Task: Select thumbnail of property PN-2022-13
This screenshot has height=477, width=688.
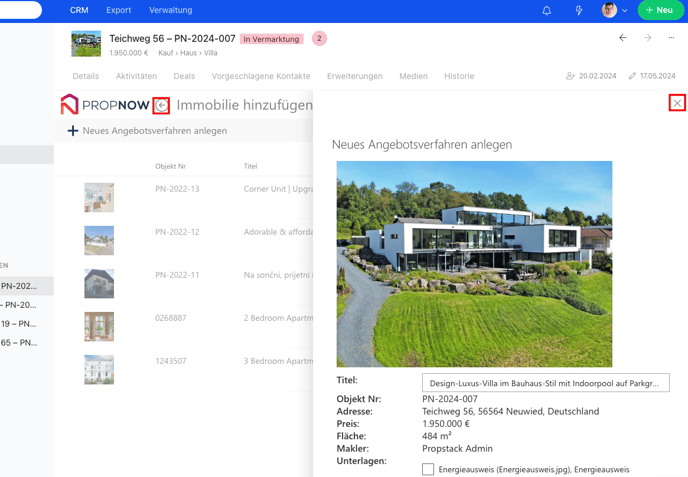Action: click(99, 197)
